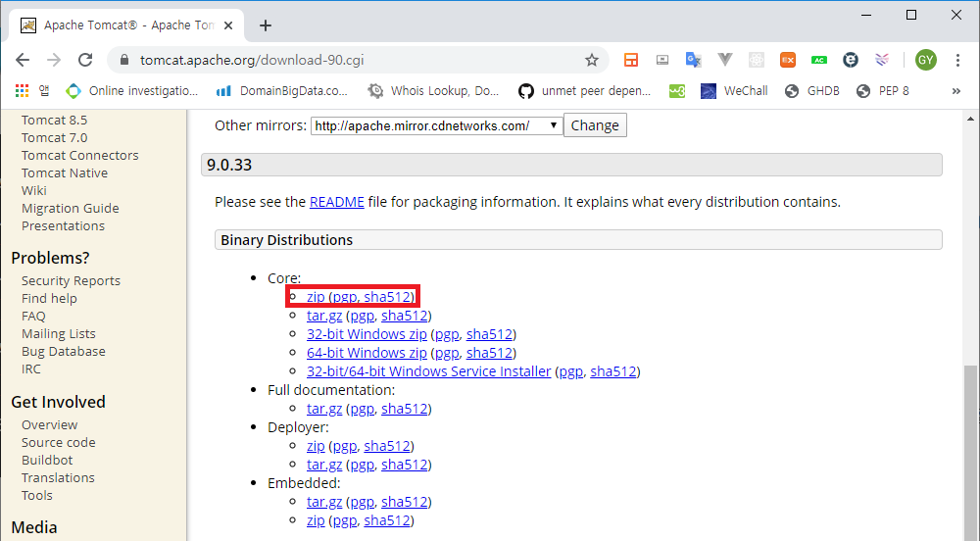Screen dimensions: 980x541
Task: Open the Google Translate extension
Action: (693, 60)
